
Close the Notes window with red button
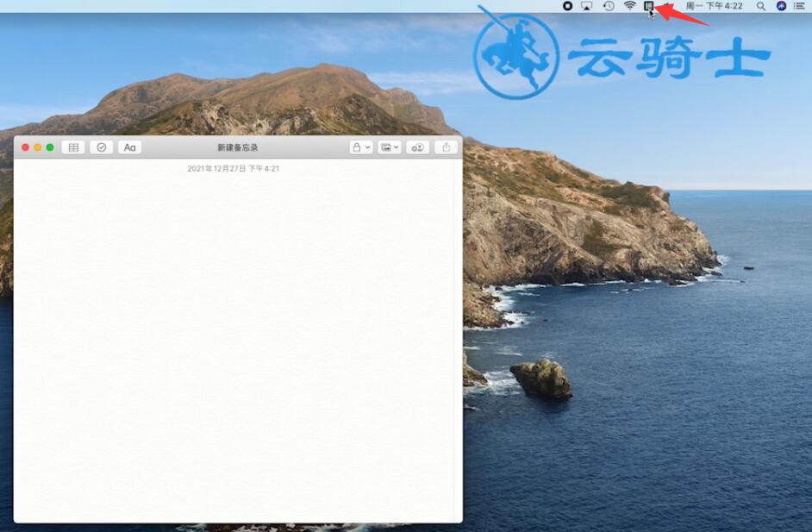coord(25,147)
